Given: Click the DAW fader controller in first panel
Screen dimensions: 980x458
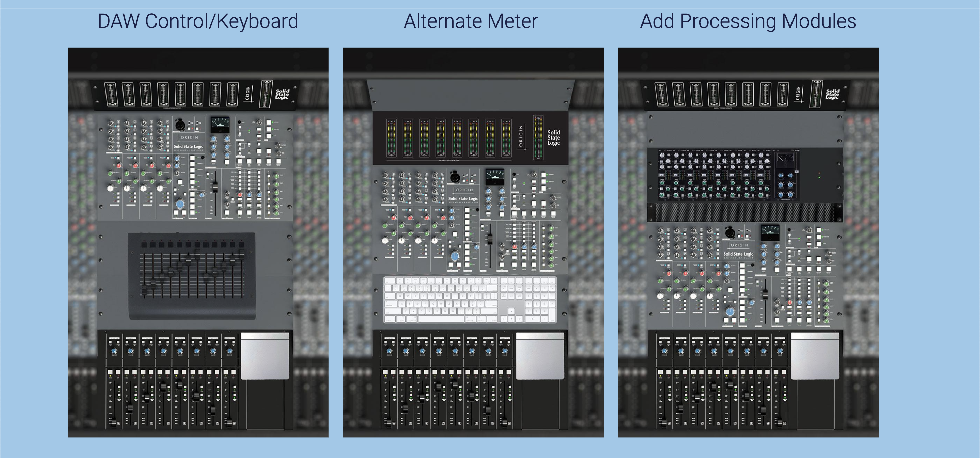Looking at the screenshot, I should (x=192, y=276).
